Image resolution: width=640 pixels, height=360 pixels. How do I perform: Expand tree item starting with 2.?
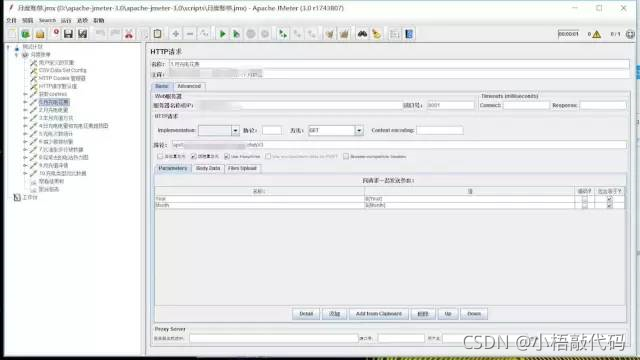point(25,110)
